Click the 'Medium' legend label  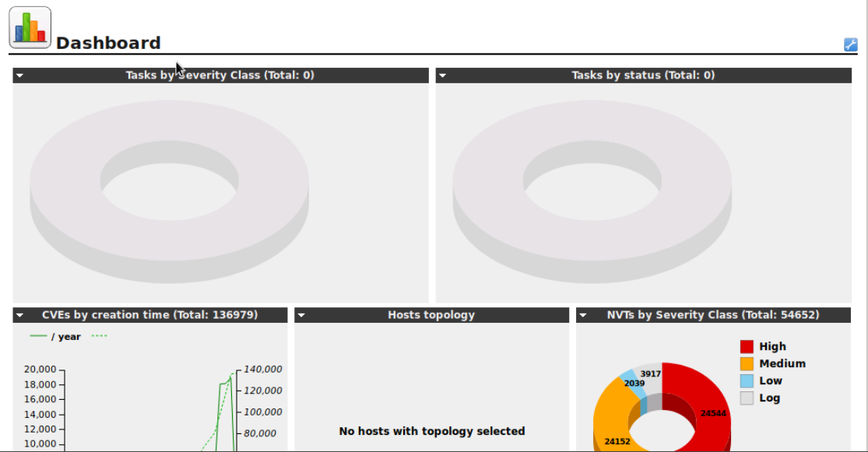[x=782, y=364]
